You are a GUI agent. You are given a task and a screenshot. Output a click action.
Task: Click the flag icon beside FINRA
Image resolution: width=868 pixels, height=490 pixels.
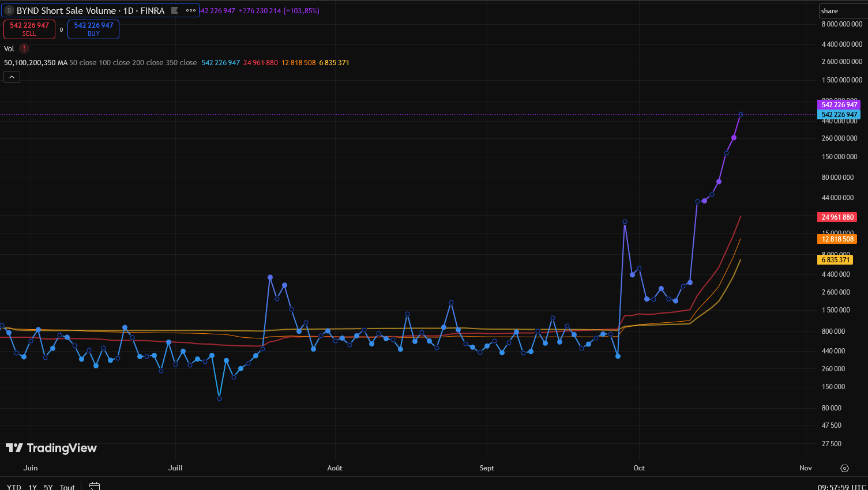coord(175,10)
